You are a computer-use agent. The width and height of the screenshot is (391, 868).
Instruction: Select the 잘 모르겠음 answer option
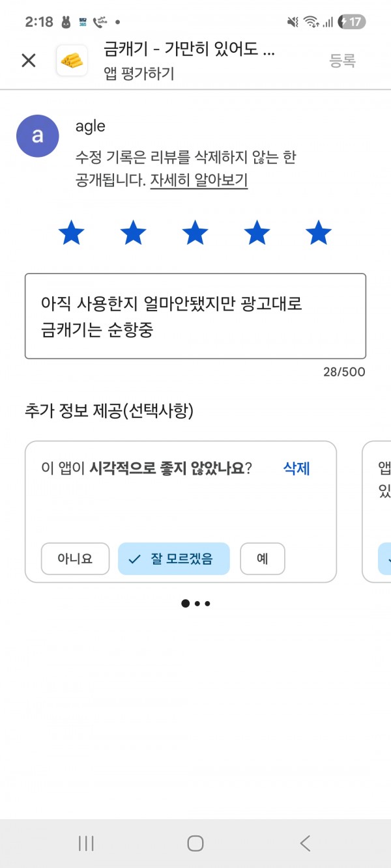174,559
